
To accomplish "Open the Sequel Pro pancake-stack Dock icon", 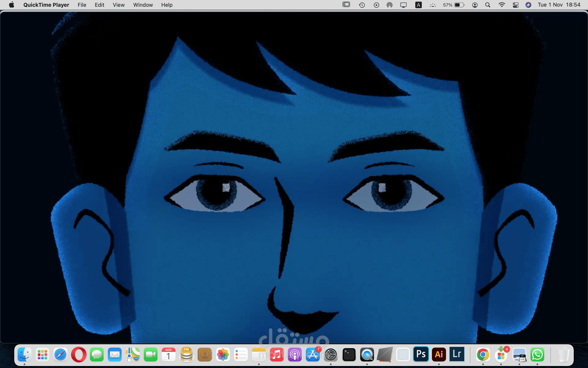I will click(x=187, y=354).
